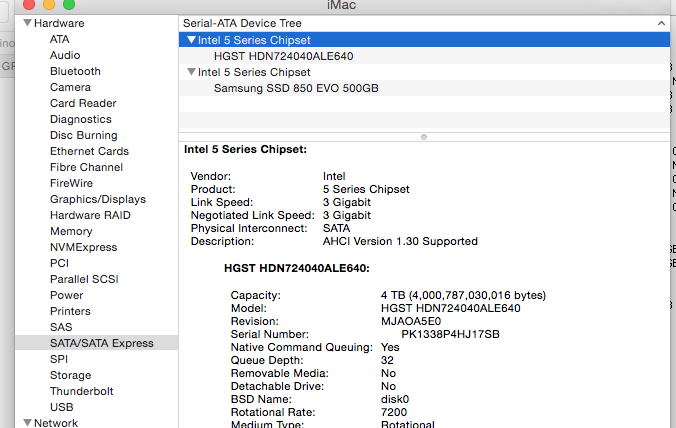Click the Queue Depth value 32
Screen dimensions: 676x428
click(387, 360)
